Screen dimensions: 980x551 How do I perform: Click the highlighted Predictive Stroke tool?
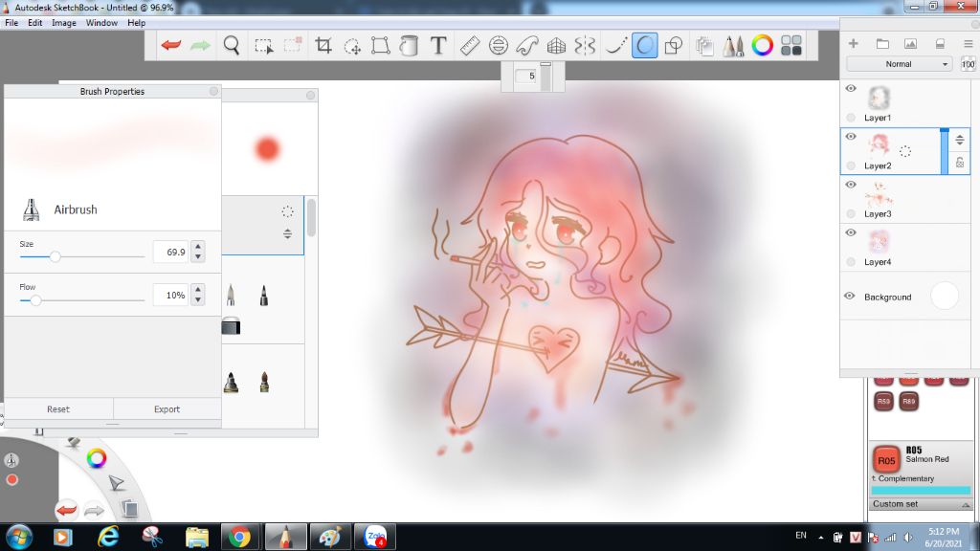644,45
